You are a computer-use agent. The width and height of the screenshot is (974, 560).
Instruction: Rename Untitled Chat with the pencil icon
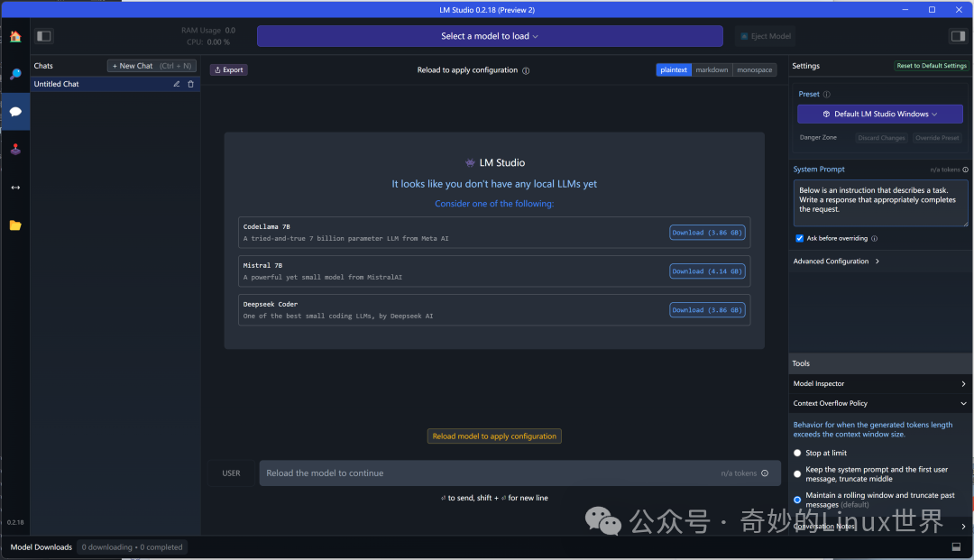click(x=177, y=84)
